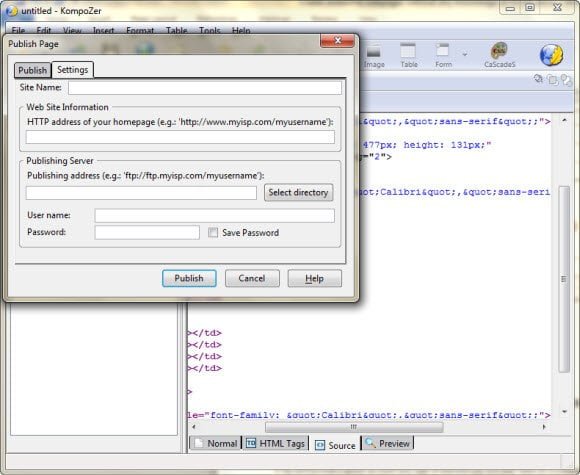Click the Publishing address input field

pos(141,193)
